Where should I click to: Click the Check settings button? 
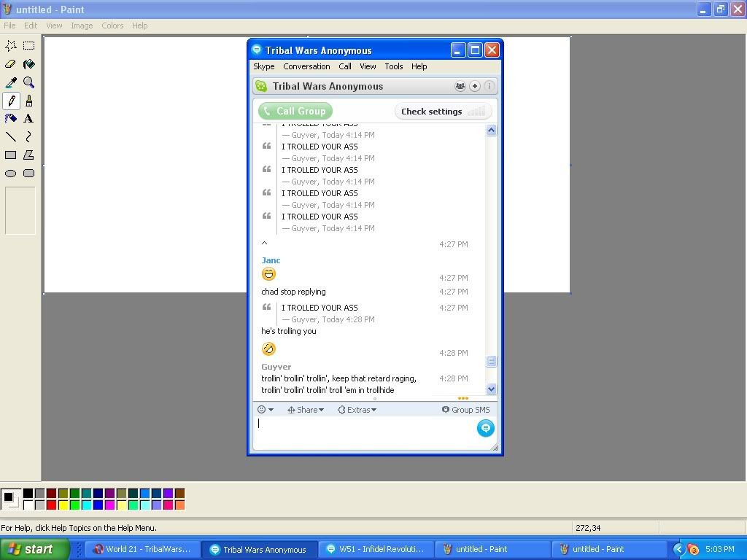443,112
